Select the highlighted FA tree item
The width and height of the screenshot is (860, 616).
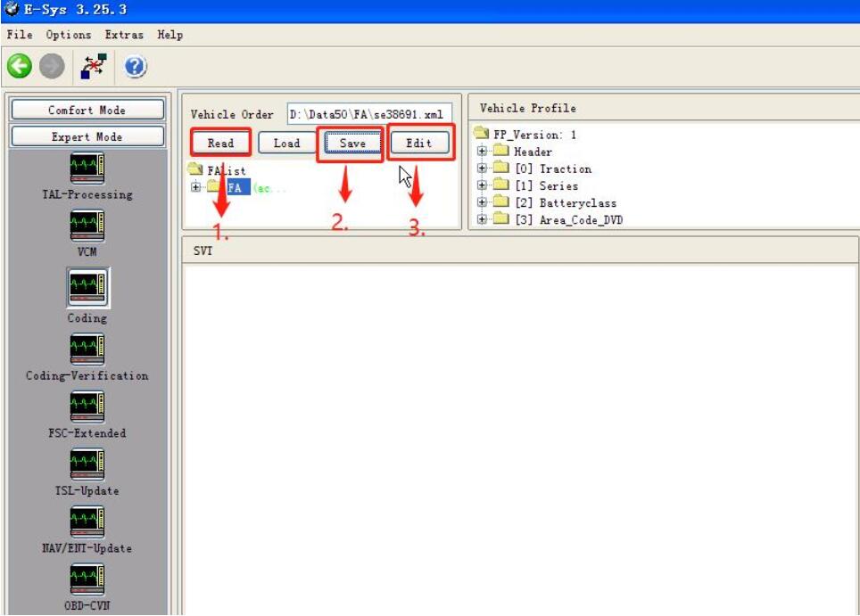[238, 187]
